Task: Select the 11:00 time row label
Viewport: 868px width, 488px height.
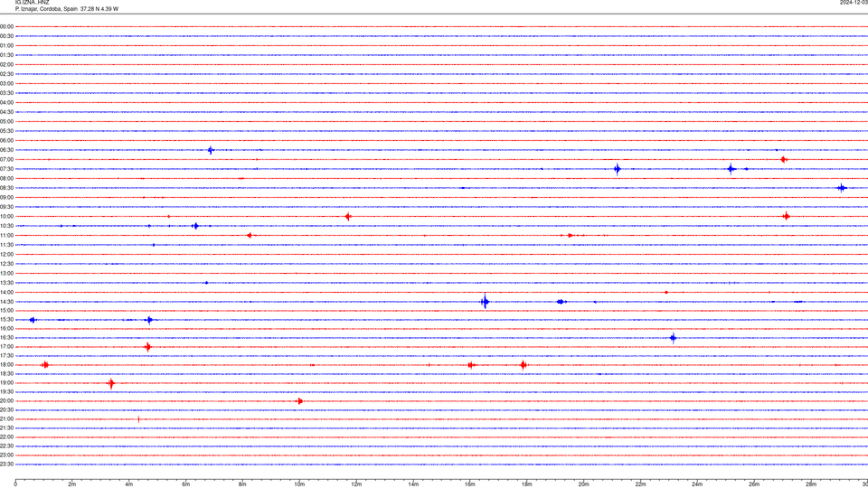Action: 6,236
